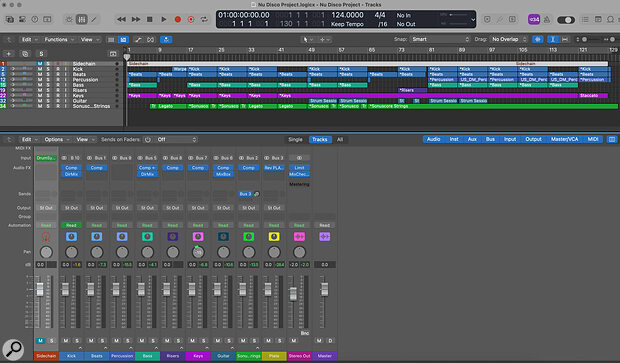Click the Bus 3 send on Sonu..rings channel
The height and width of the screenshot is (363, 620).
[x=245, y=194]
